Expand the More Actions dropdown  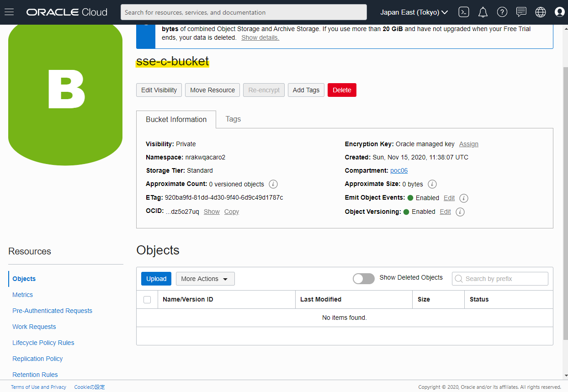pos(205,279)
